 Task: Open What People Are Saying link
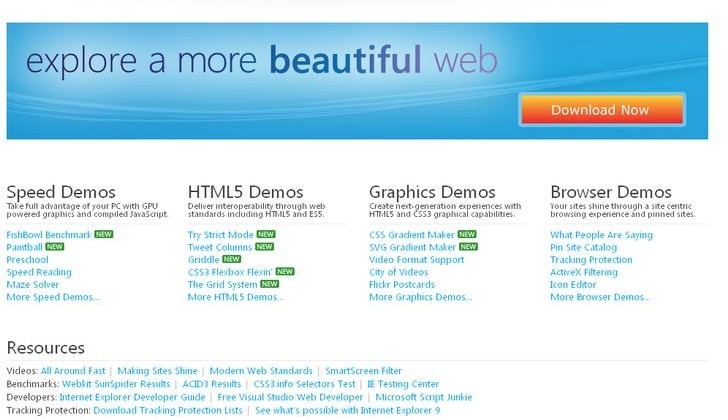[x=601, y=235]
